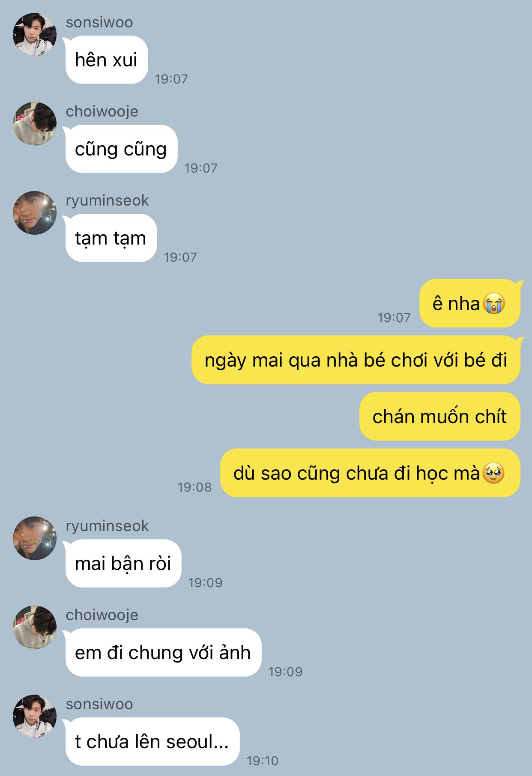The image size is (532, 776).
Task: Click the choiwooje name above "cũng cũng"
Action: 102,111
